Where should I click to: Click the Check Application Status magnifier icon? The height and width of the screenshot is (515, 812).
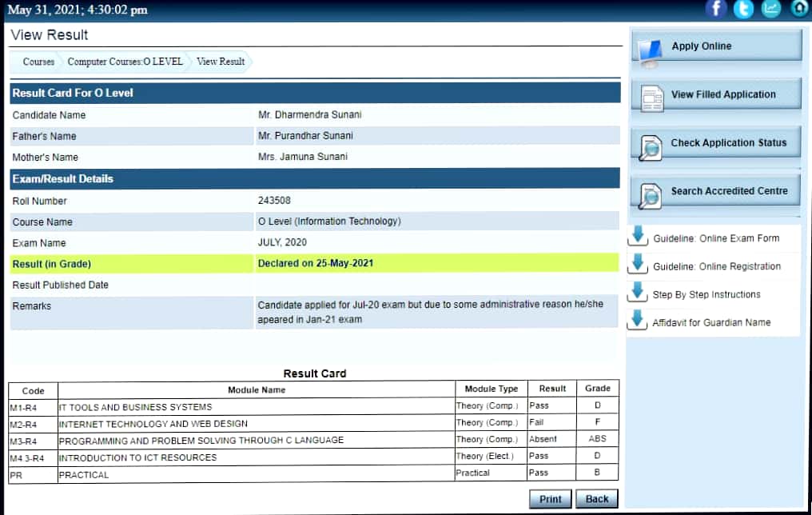[x=651, y=146]
